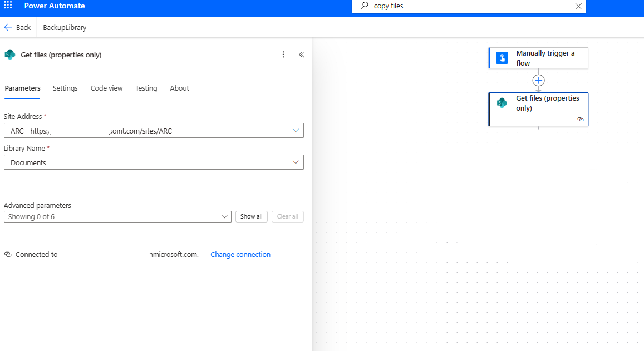Open the app launcher waffle icon

pyautogui.click(x=8, y=6)
